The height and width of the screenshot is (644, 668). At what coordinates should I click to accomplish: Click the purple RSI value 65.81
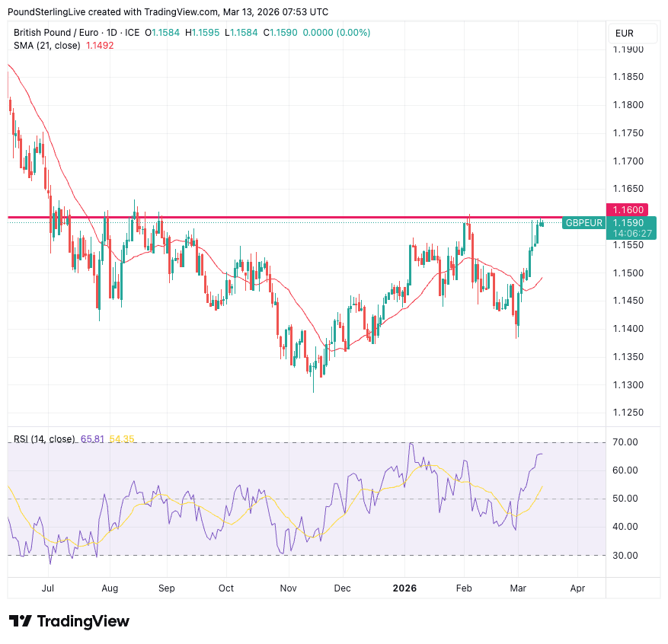92,439
